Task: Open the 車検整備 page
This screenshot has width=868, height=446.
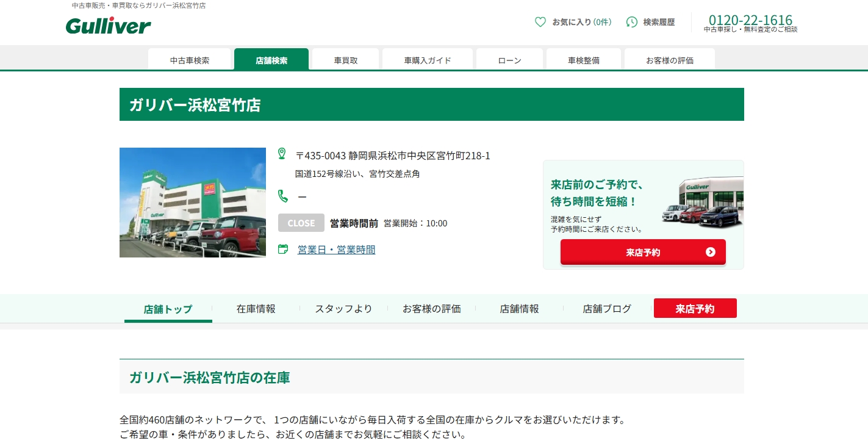Action: [583, 60]
